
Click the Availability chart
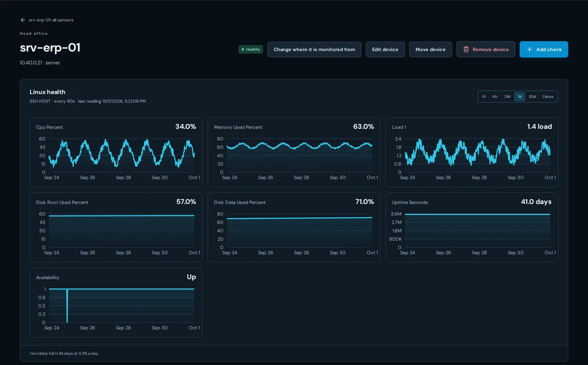pos(116,303)
